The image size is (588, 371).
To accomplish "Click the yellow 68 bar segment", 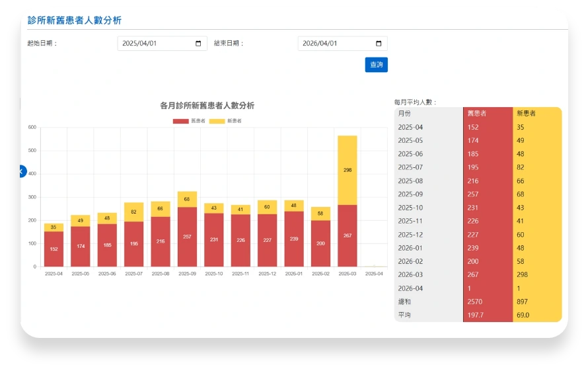I will coord(187,200).
